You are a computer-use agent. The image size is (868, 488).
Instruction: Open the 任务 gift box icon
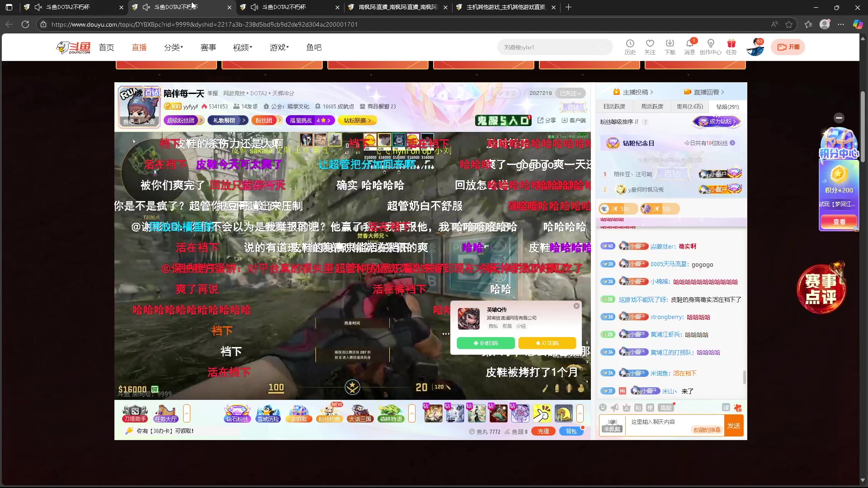click(731, 47)
